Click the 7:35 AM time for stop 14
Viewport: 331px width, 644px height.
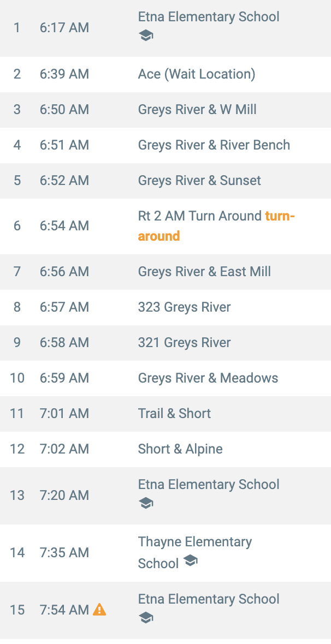(x=64, y=553)
